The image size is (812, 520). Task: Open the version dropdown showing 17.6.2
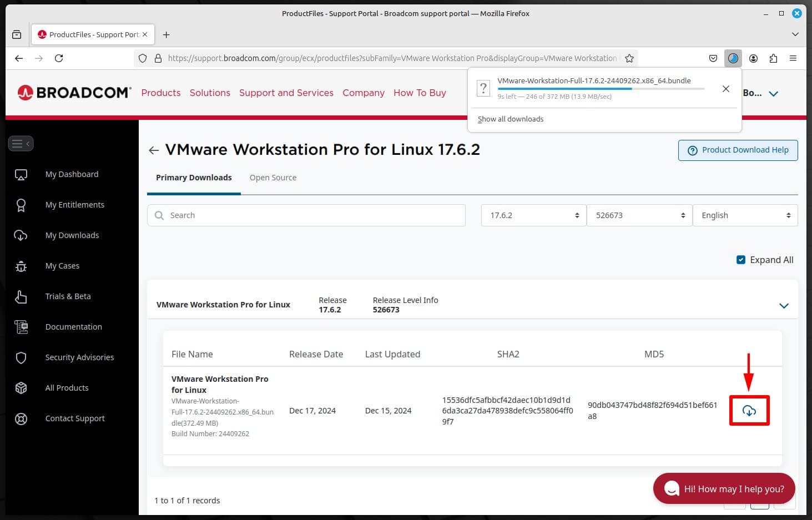[x=533, y=215]
